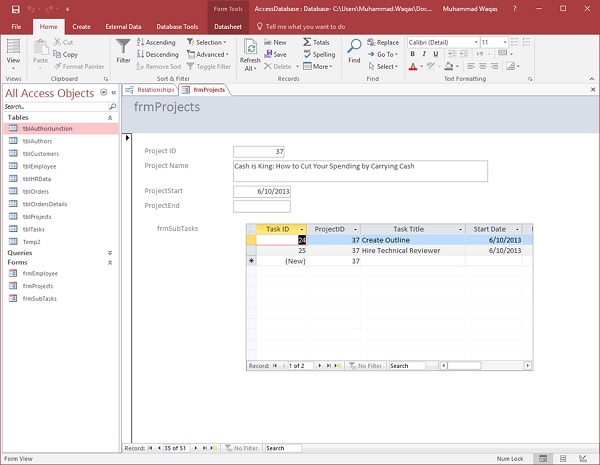
Task: Click the Find binoculars icon
Action: pyautogui.click(x=354, y=47)
